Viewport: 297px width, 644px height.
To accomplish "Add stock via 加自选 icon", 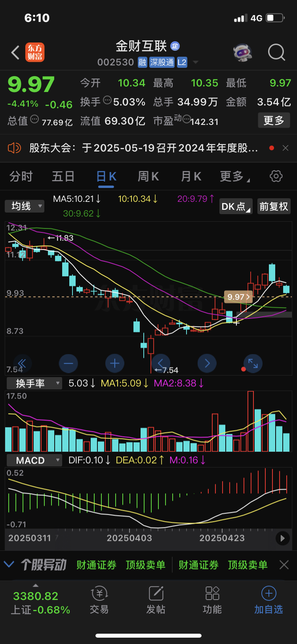I will pos(268,600).
